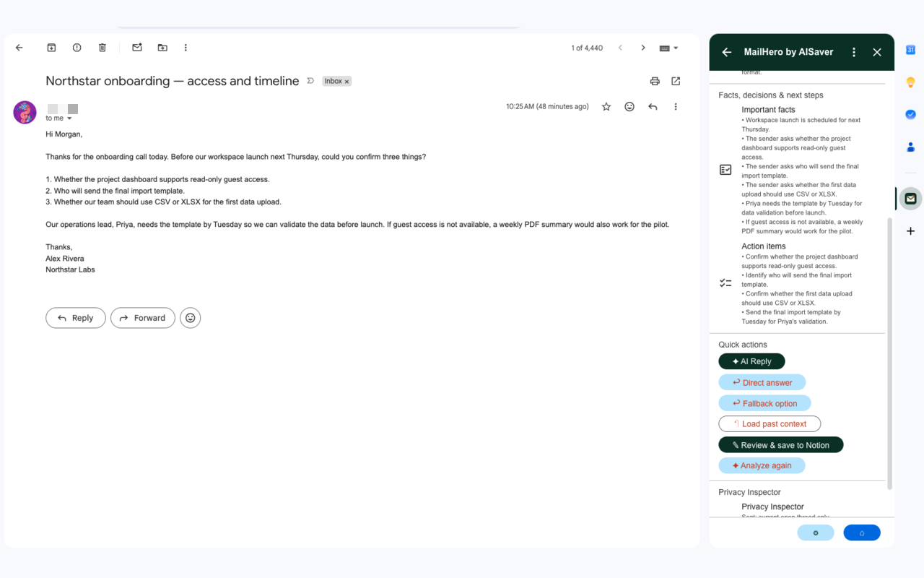Open the email toolbar's More options menu
The width and height of the screenshot is (924, 578).
coord(186,48)
